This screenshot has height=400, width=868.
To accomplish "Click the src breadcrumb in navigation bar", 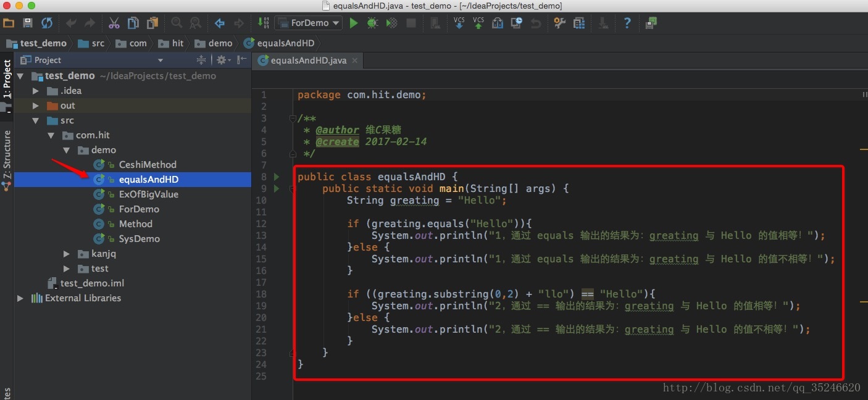I will 98,43.
